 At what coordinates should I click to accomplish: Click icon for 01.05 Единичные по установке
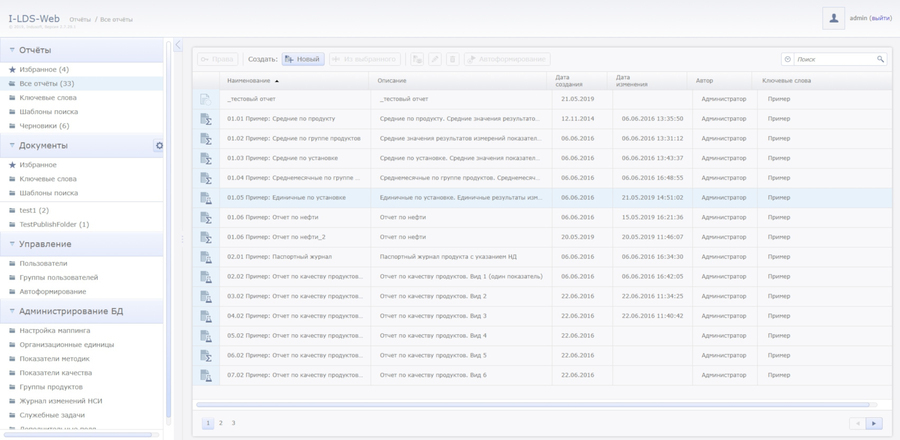205,197
